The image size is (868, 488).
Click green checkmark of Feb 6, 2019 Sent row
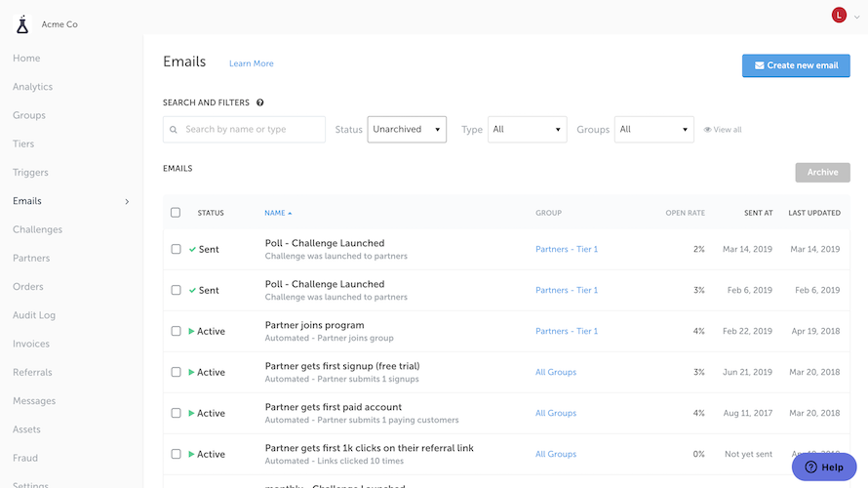[x=192, y=290]
